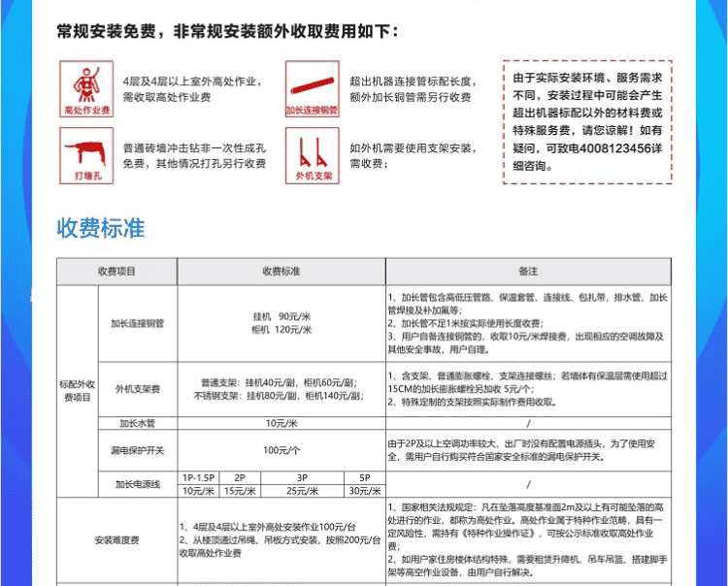Click text 普通砖墙冲击钻非一次性成孔
The image size is (728, 586).
pyautogui.click(x=194, y=148)
